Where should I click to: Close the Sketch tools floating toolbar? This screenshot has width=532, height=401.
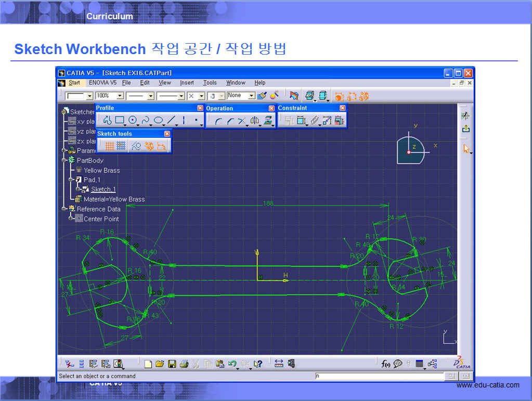(167, 134)
